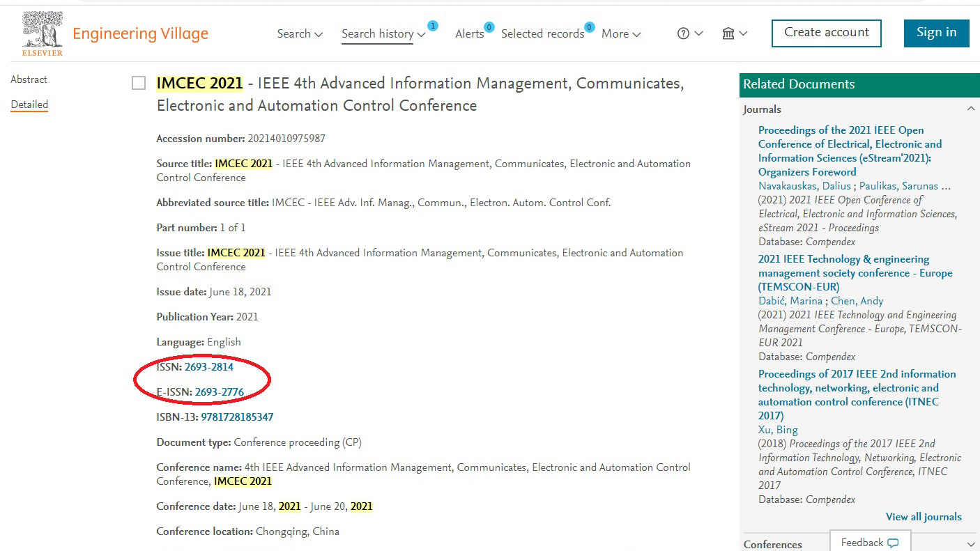Open eStream'2021 Organizers Foreword proceedings link
The image size is (980, 551).
[850, 151]
